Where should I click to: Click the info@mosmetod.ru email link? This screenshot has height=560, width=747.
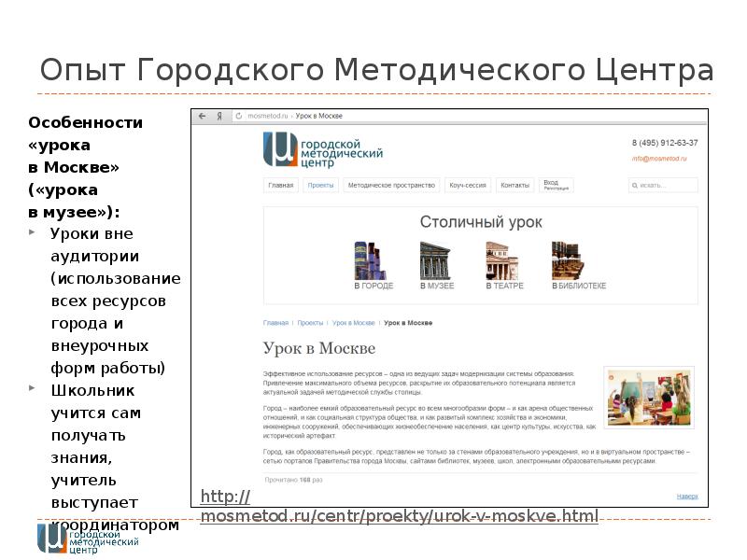coord(659,160)
